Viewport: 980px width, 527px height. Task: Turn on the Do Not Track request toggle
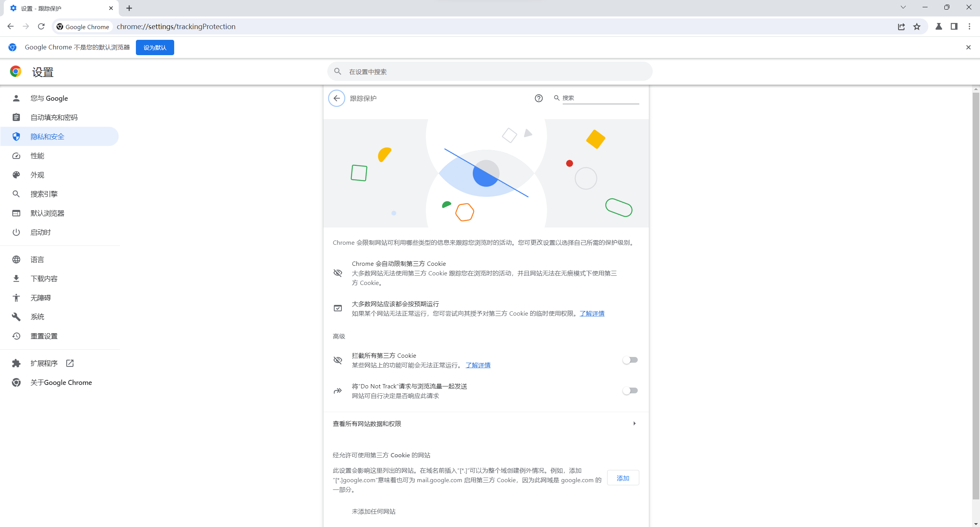point(630,391)
